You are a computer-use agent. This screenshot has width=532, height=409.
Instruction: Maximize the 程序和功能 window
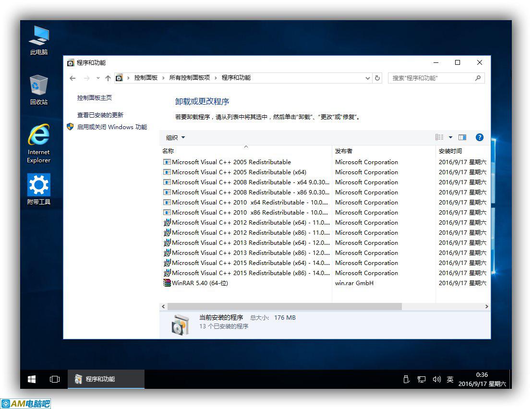(x=458, y=63)
